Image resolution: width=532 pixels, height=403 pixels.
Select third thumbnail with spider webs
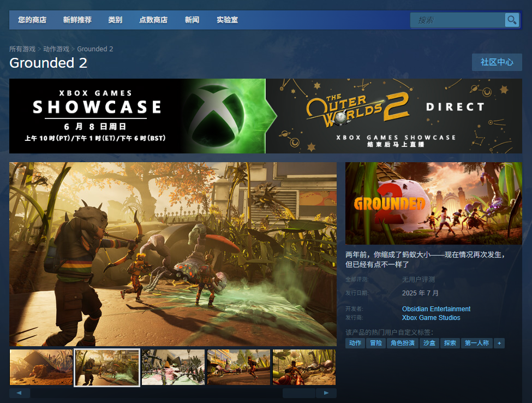coord(173,368)
